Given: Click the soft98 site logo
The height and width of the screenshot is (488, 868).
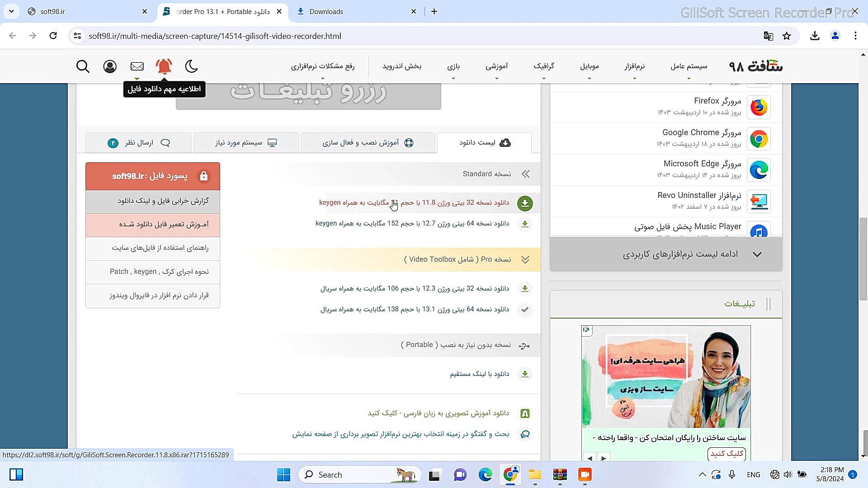Looking at the screenshot, I should pos(756,66).
